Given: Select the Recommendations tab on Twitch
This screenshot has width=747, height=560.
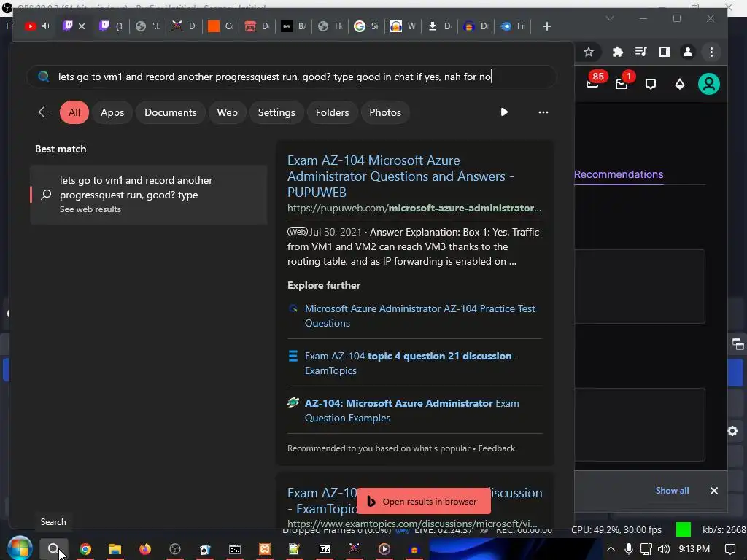Looking at the screenshot, I should coord(619,174).
